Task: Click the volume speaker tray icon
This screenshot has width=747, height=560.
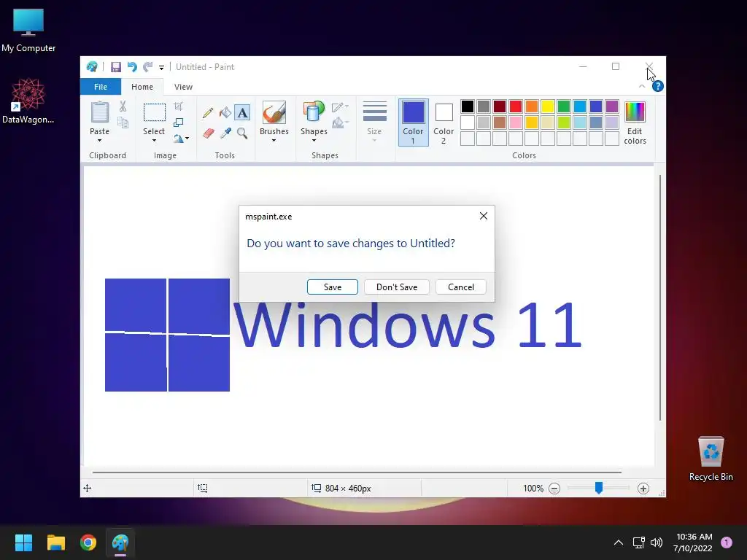Action: point(657,542)
